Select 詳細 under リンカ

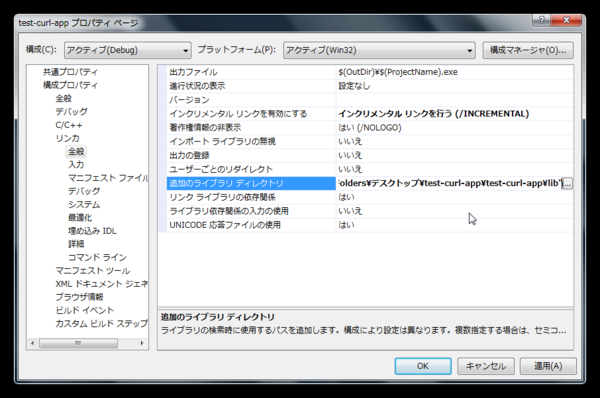click(x=76, y=244)
